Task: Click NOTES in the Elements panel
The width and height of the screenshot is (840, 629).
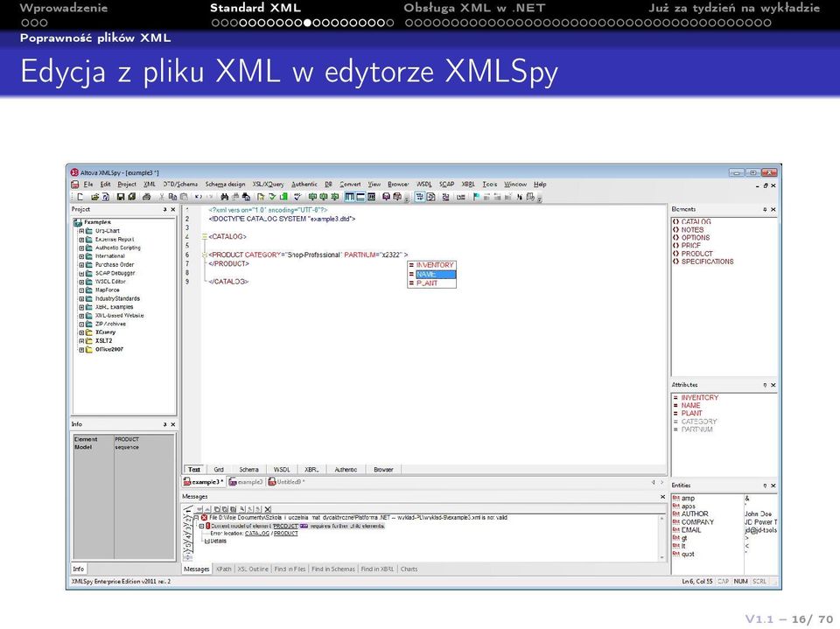Action: pos(692,229)
